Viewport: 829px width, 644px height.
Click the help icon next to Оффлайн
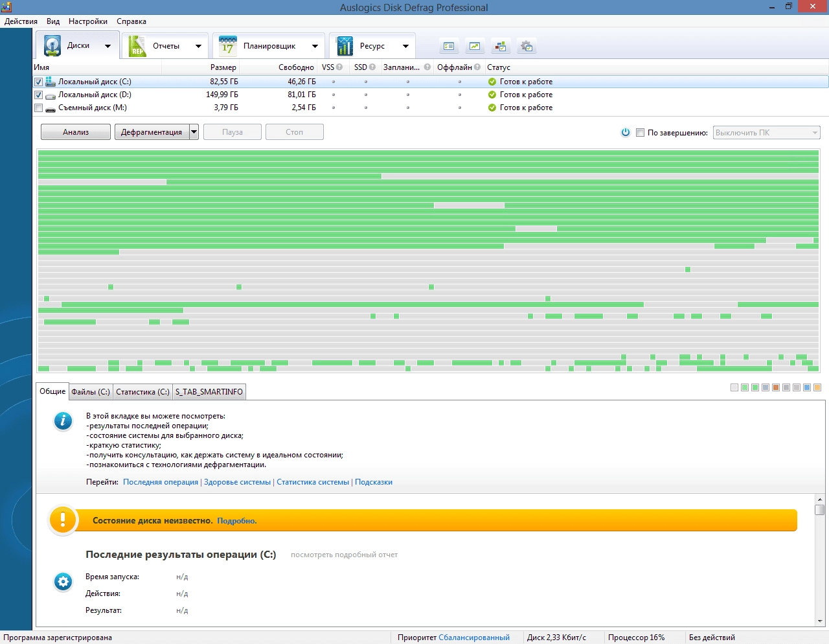tap(477, 67)
